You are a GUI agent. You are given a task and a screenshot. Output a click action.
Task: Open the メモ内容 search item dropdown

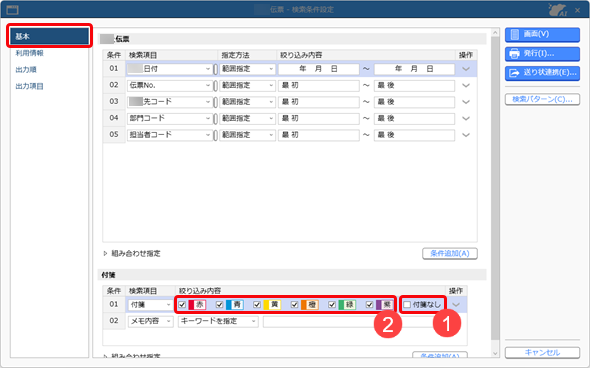coord(150,321)
